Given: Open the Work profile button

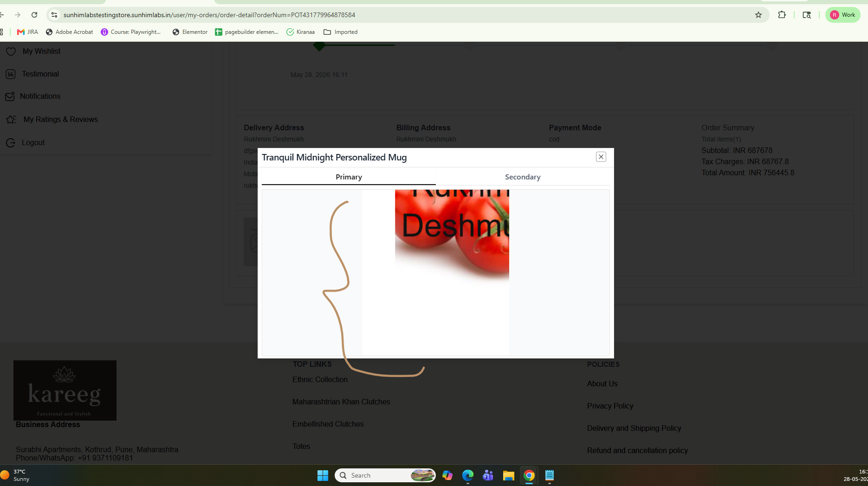Looking at the screenshot, I should (x=843, y=15).
